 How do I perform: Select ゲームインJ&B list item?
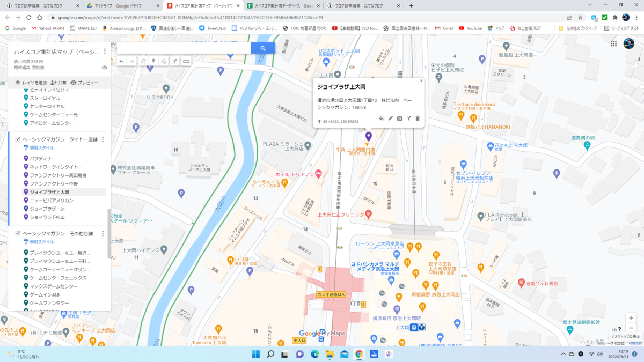tap(45, 295)
